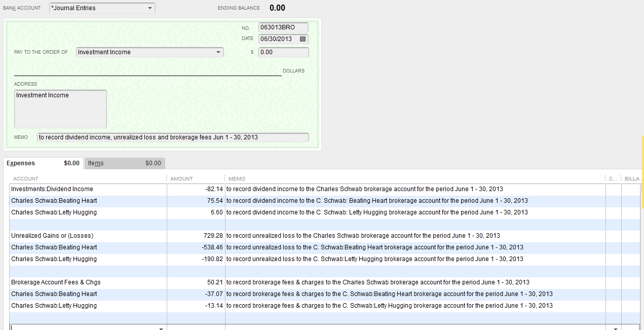Click memo text in the 729.28 unrealized loss row

363,236
